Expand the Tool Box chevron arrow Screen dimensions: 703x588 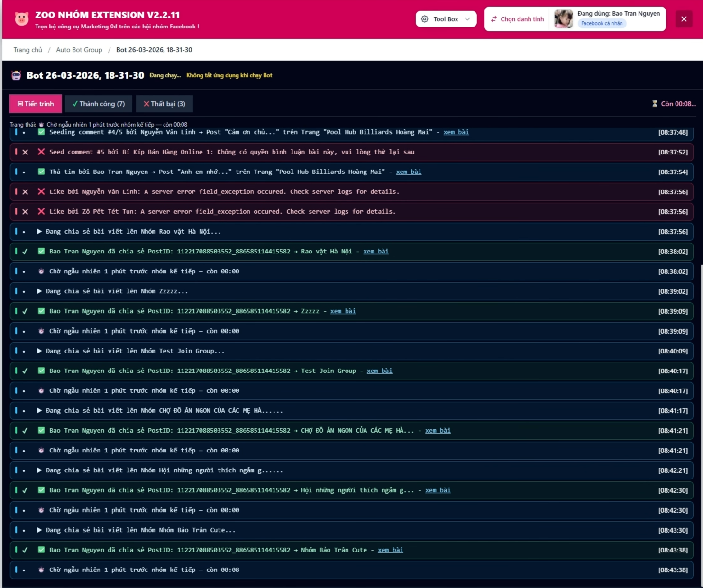467,19
